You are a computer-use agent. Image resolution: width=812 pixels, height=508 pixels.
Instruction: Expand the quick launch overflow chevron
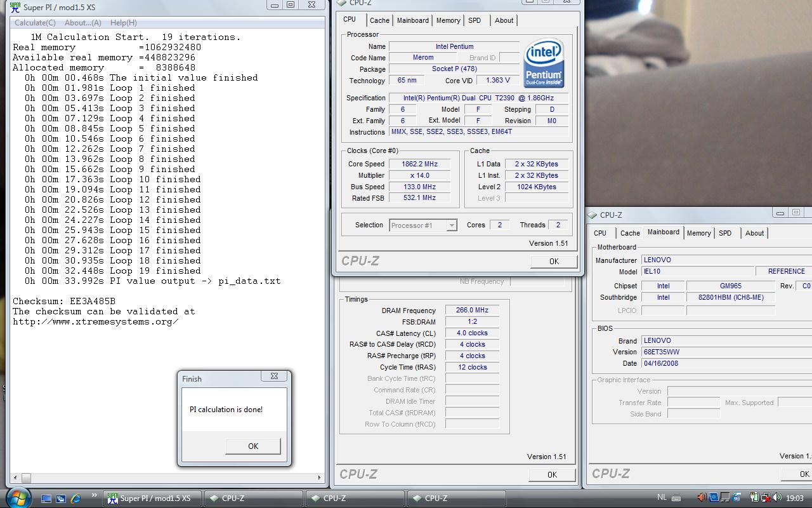95,495
